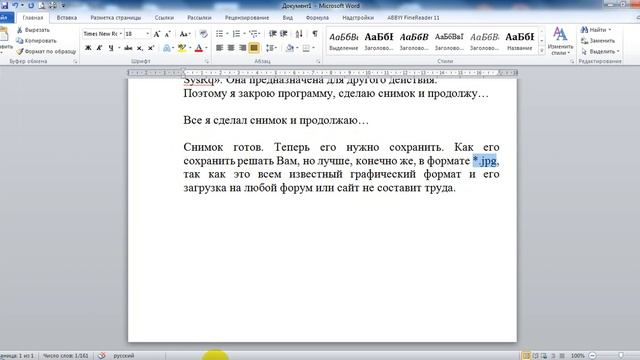
Task: Apply text effects icon
Action: point(167,48)
